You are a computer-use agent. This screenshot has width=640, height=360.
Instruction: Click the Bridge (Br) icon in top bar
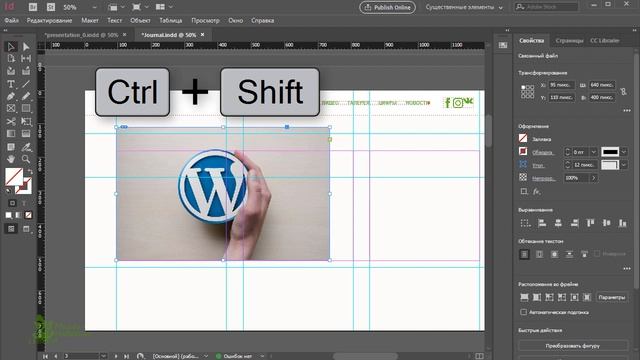pos(33,7)
